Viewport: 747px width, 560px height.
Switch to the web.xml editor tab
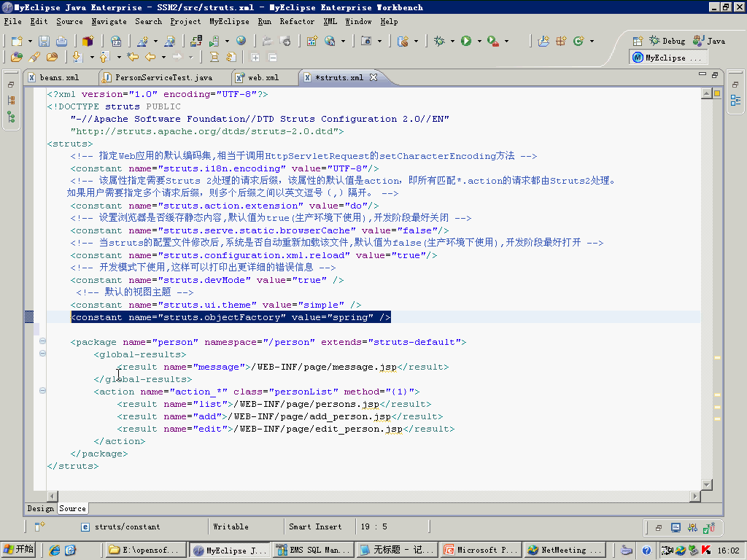263,77
